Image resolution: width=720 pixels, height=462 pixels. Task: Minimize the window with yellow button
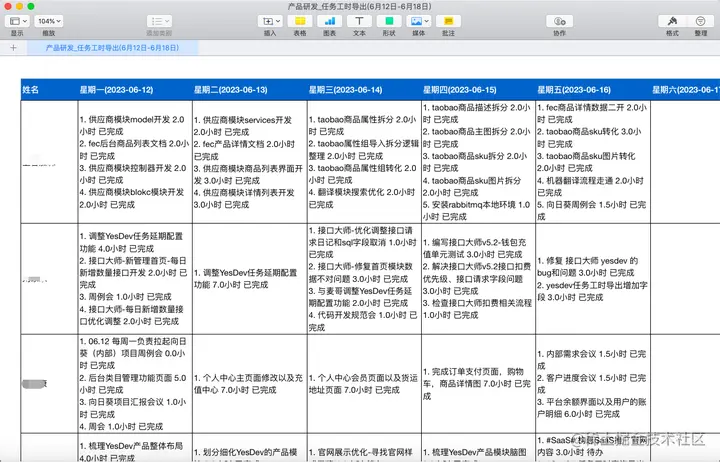point(19,6)
